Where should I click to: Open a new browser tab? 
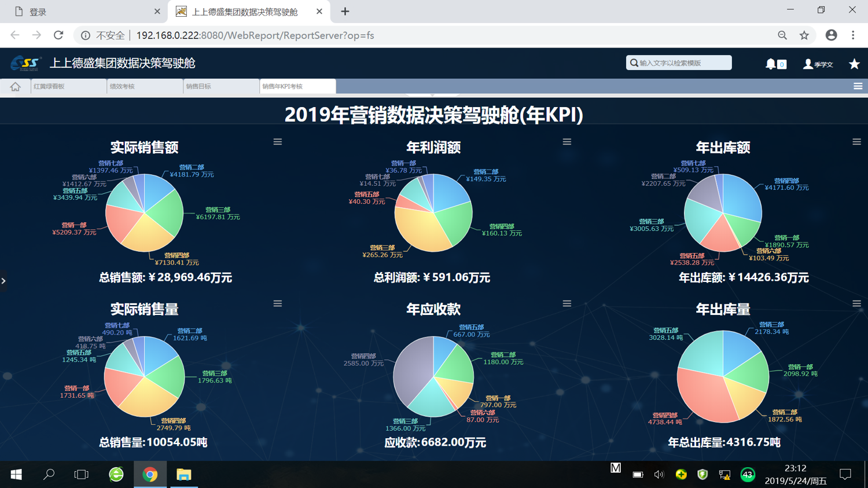345,12
